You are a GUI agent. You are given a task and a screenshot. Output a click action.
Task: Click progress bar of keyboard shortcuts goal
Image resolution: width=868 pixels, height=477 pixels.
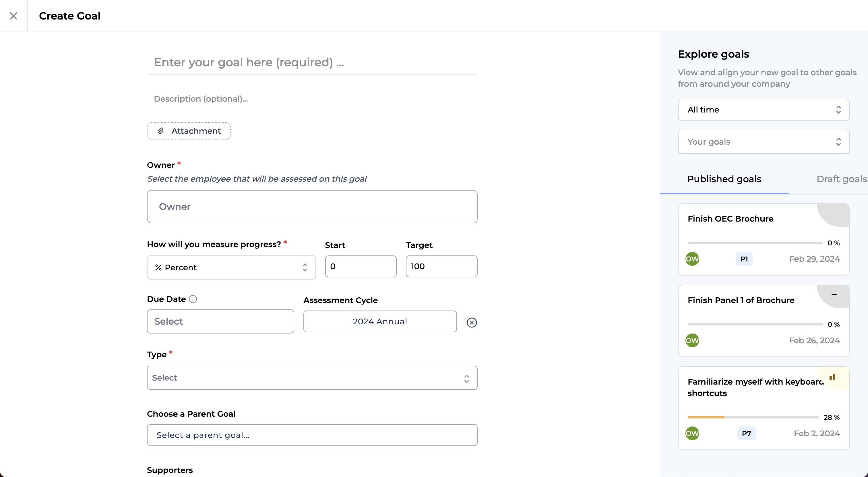753,417
